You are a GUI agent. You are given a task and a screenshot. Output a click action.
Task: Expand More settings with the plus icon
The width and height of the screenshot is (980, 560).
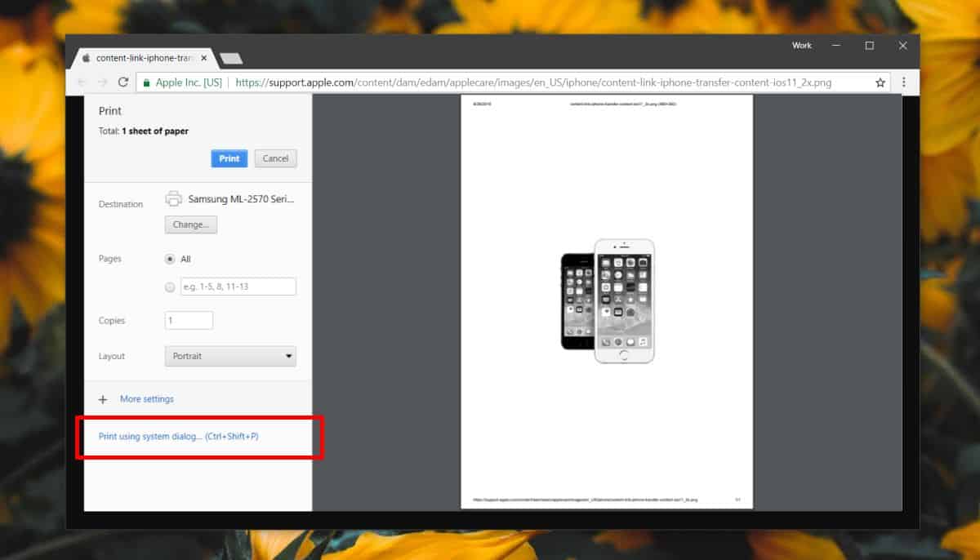(x=103, y=399)
